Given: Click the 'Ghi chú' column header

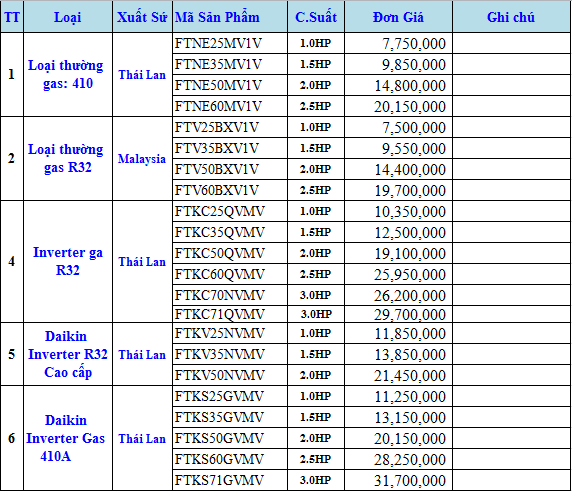Looking at the screenshot, I should point(511,17).
